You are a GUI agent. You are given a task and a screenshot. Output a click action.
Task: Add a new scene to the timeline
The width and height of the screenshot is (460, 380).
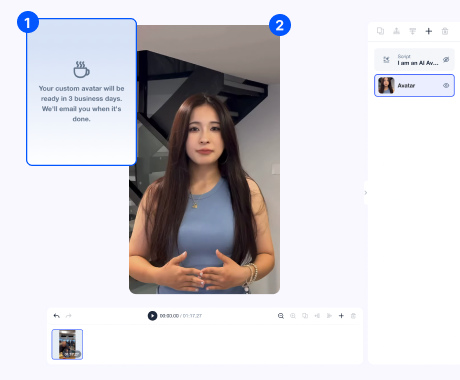tap(341, 316)
